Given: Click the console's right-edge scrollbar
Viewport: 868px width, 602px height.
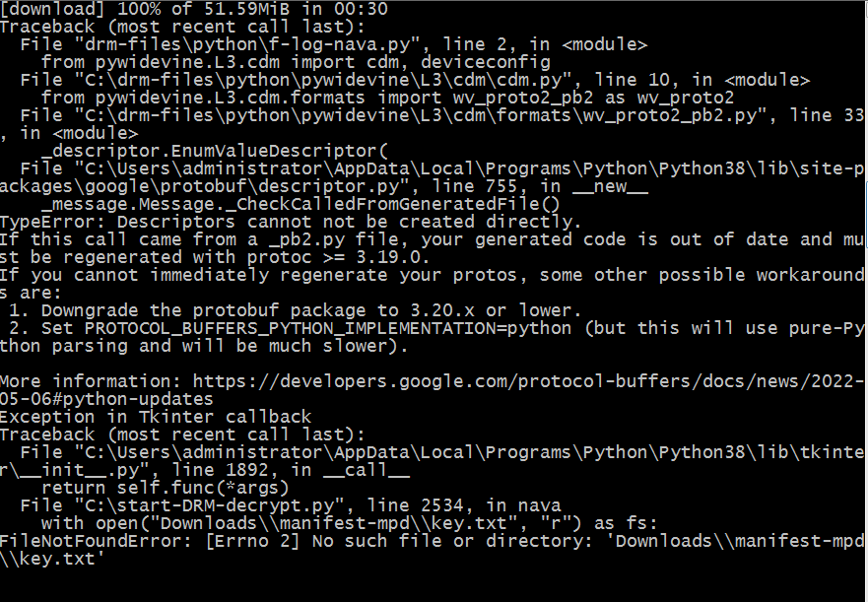Looking at the screenshot, I should pos(866,300).
